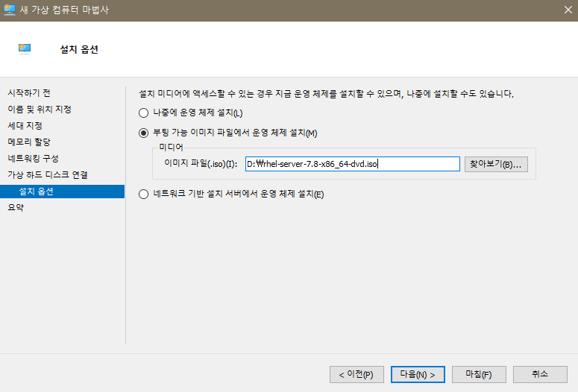This screenshot has width=578, height=392.
Task: Open the '요약' summary step
Action: point(16,207)
